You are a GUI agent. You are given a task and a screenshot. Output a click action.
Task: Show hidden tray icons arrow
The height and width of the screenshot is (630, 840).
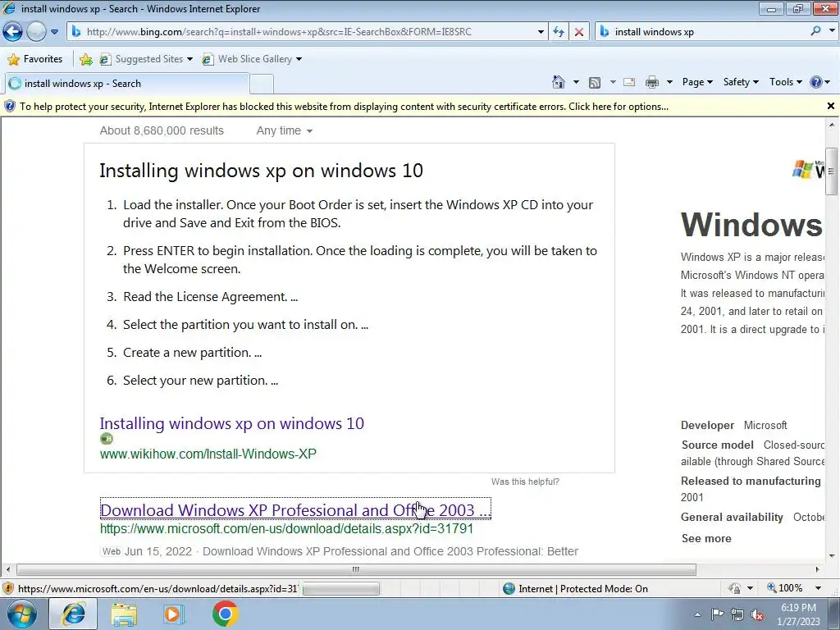[697, 614]
